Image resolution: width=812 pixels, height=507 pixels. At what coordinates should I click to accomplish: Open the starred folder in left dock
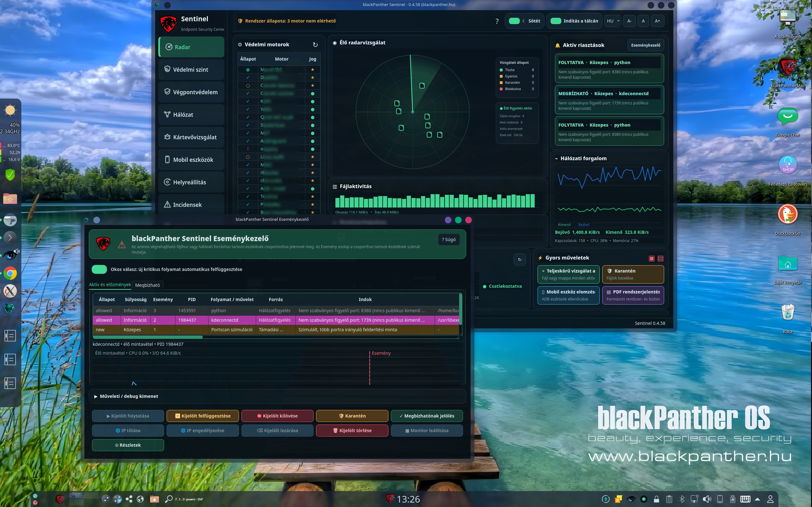coord(10,199)
